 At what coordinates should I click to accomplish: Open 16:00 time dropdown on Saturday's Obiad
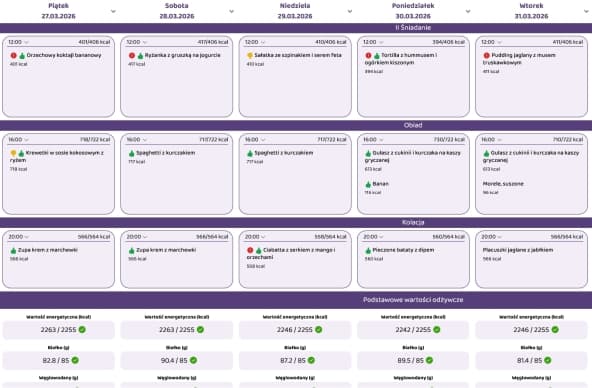[x=137, y=139]
